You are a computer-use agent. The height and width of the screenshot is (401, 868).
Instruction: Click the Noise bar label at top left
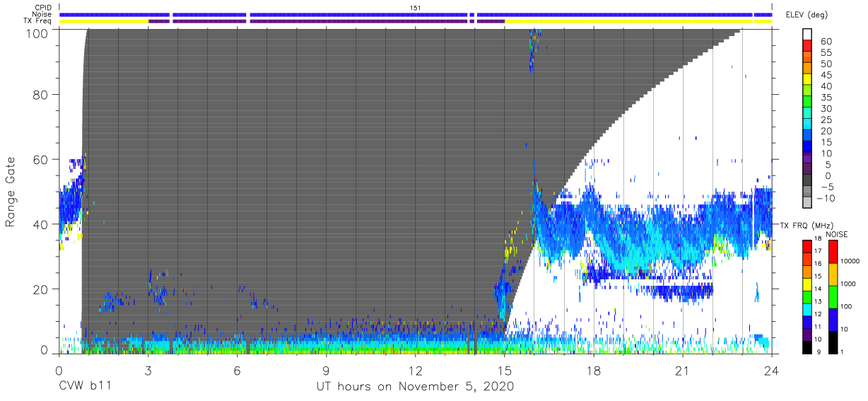43,14
